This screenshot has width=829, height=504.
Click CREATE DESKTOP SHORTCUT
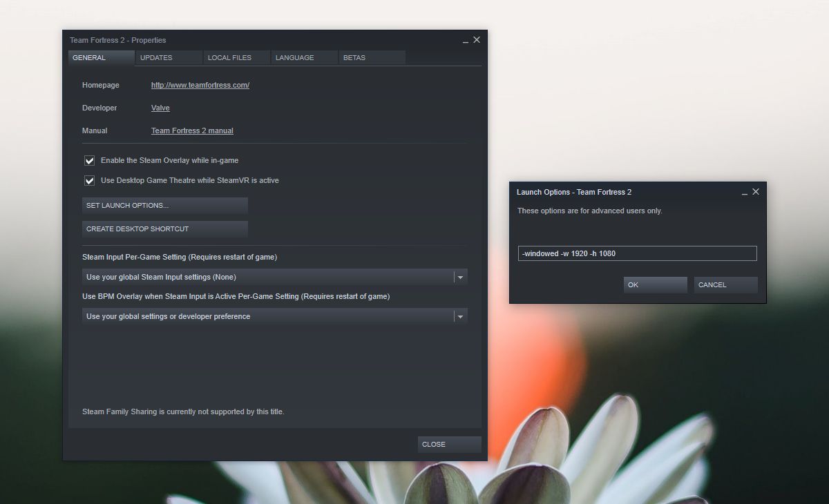click(x=164, y=229)
